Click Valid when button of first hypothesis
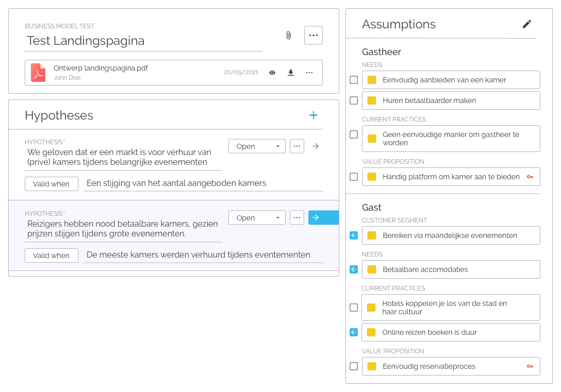 coord(52,184)
